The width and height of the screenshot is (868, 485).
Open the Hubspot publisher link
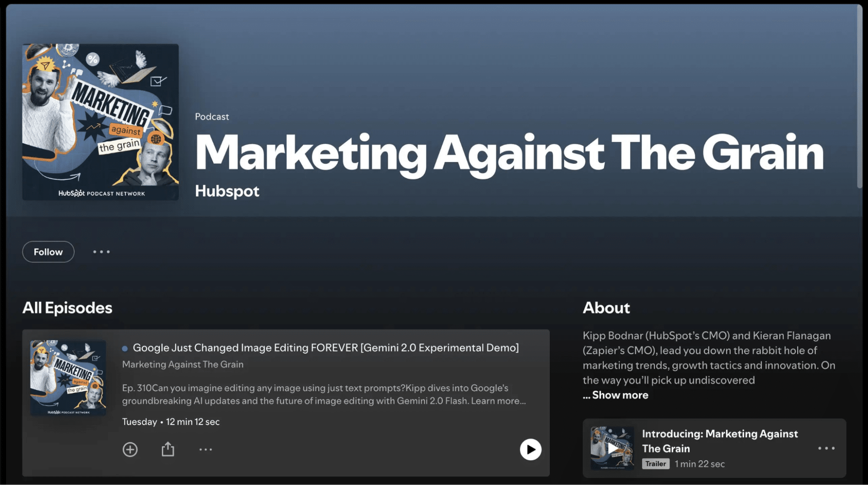[227, 191]
